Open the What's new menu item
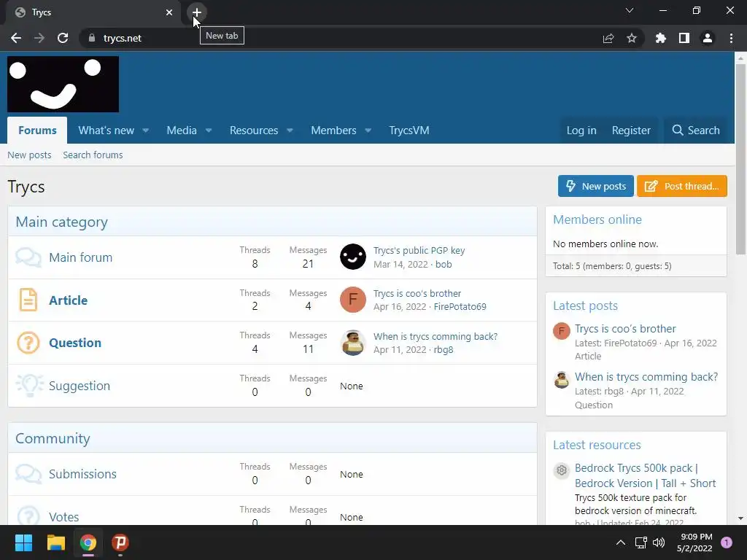This screenshot has width=747, height=560. click(107, 131)
